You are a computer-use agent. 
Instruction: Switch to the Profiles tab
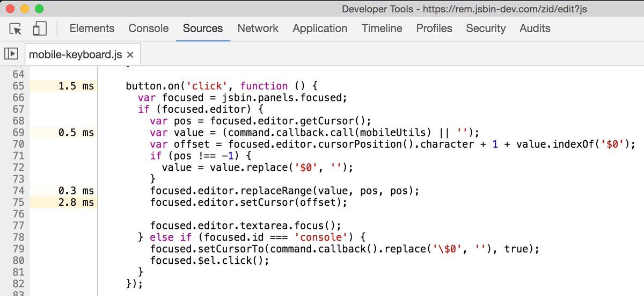pyautogui.click(x=434, y=28)
